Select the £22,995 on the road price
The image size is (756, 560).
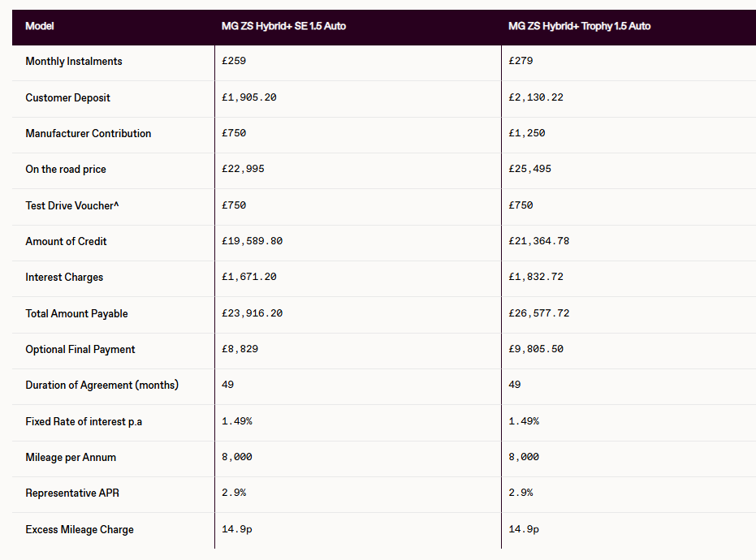[243, 170]
